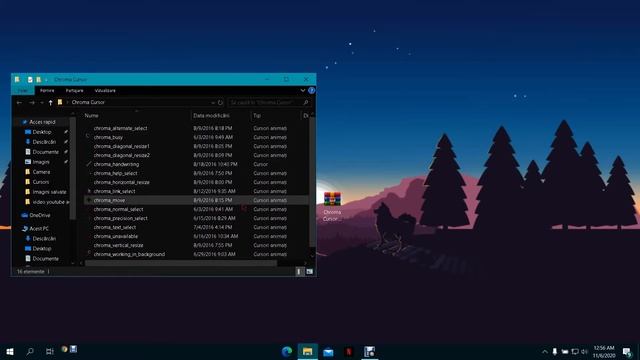The width and height of the screenshot is (640, 360).
Task: Select chroma_text_select file
Action: click(x=115, y=227)
